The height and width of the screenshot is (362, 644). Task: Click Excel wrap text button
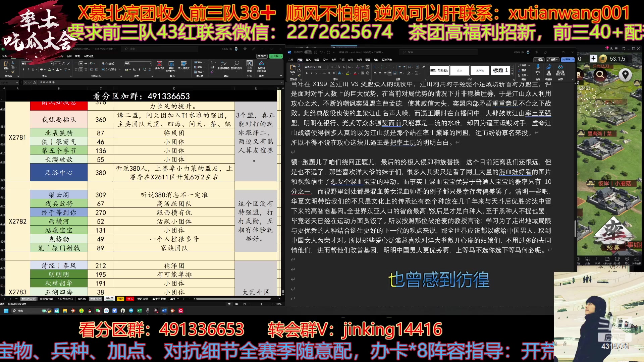point(108,63)
